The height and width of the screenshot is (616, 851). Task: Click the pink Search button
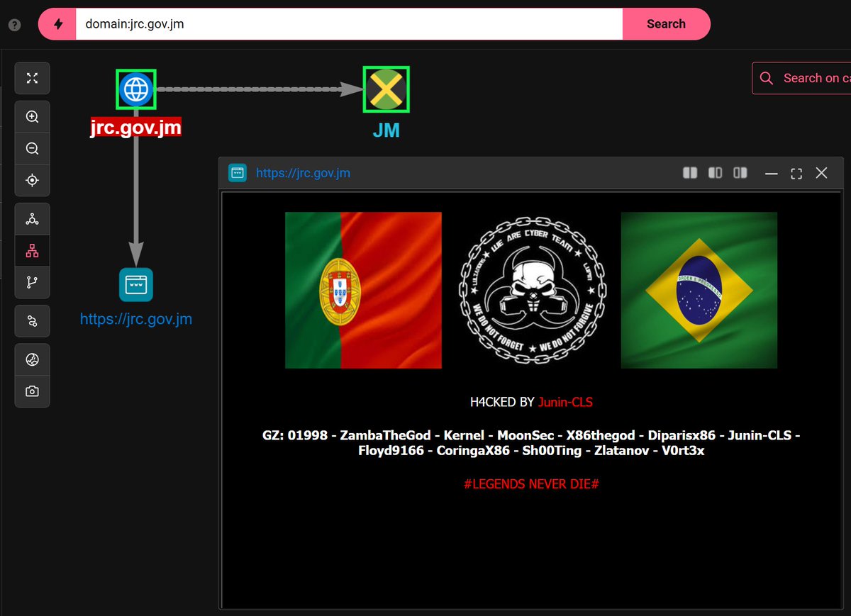click(x=666, y=24)
